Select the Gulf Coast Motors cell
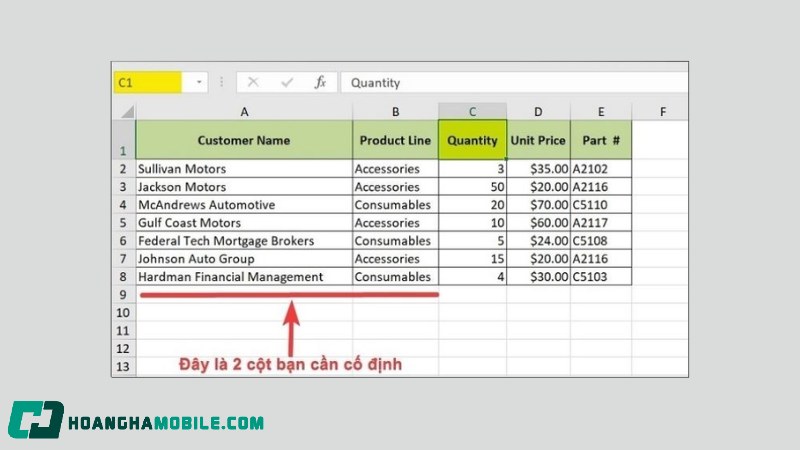Viewport: 800px width, 450px height. point(244,222)
